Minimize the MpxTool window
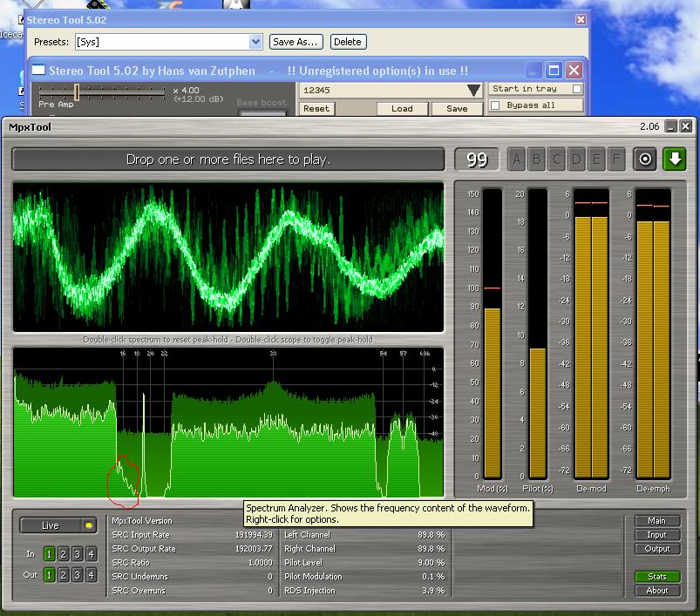Viewport: 700px width, 616px height. pyautogui.click(x=670, y=126)
